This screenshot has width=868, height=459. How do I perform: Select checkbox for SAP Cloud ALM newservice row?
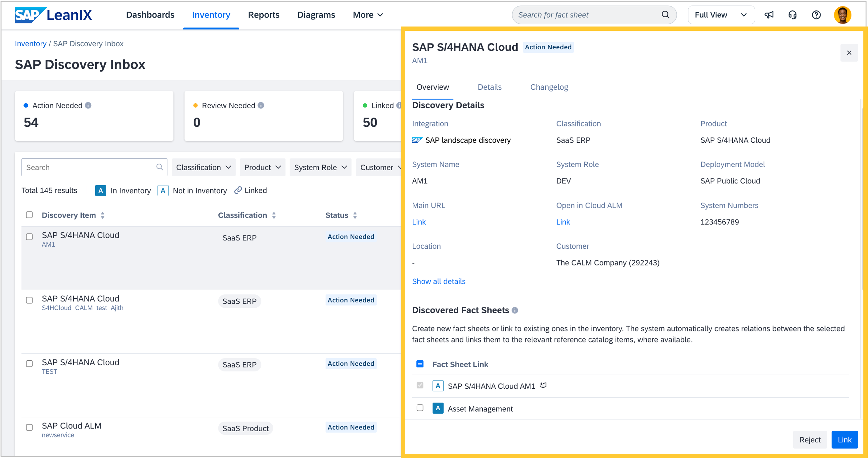tap(30, 427)
